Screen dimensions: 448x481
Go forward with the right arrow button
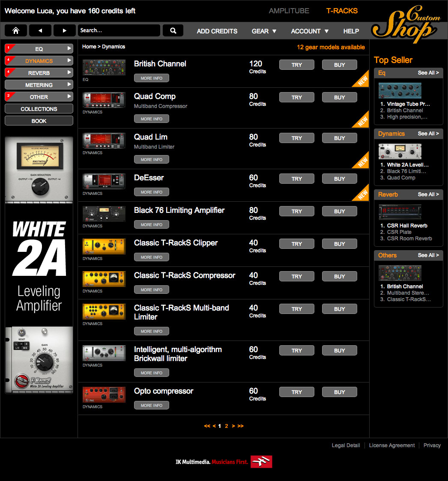coord(65,30)
